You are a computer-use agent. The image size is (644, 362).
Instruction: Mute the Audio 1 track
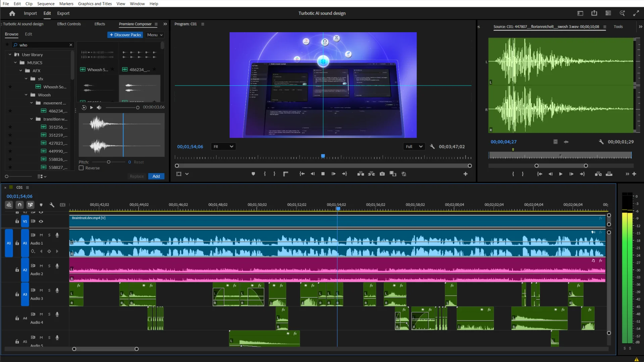tap(41, 235)
